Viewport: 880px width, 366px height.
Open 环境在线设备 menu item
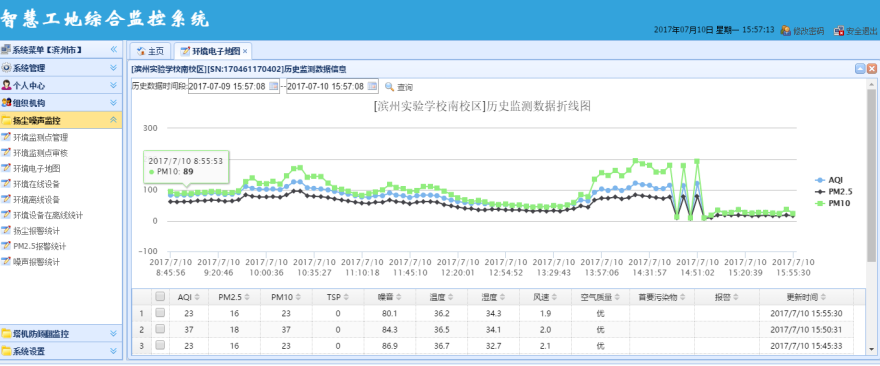[36, 184]
